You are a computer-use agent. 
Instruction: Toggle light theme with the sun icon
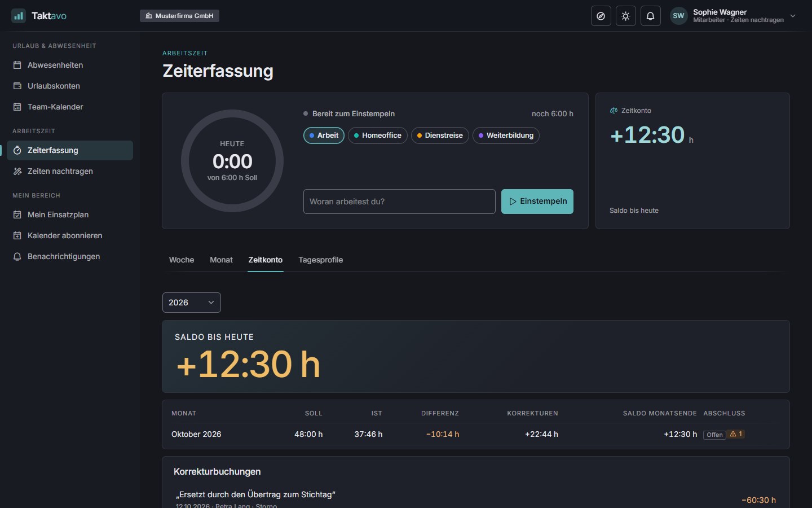click(626, 16)
